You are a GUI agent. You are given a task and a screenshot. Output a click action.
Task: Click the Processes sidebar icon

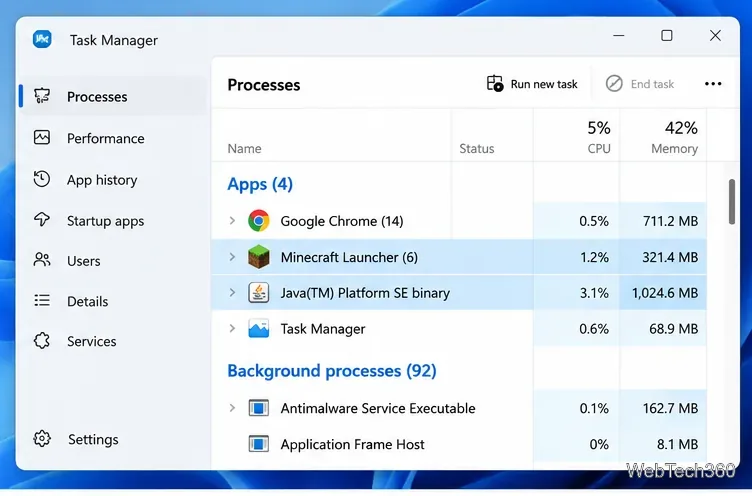[x=42, y=96]
